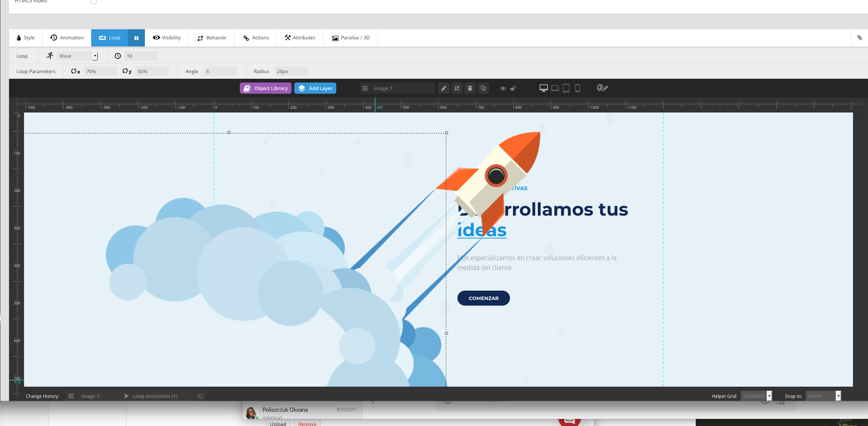The width and height of the screenshot is (868, 426).
Task: Click the Object Library button
Action: click(x=266, y=88)
